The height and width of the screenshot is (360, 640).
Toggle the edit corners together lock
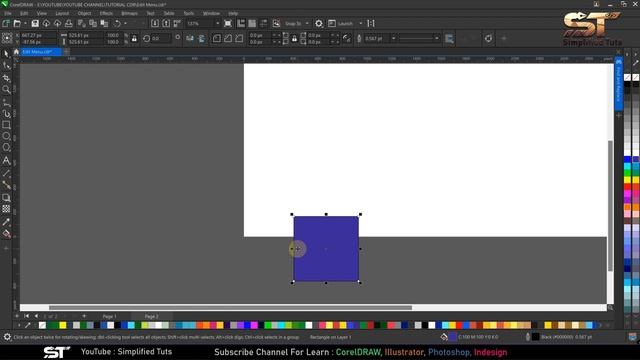tap(294, 39)
